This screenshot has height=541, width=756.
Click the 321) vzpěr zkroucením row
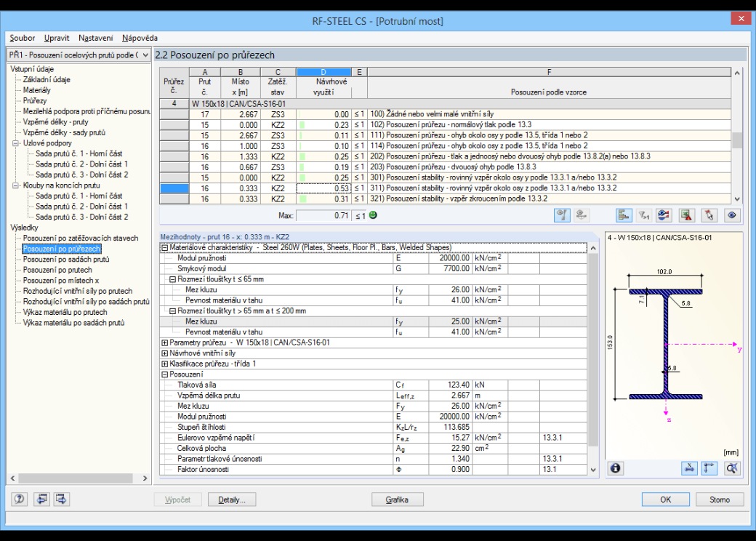446,199
